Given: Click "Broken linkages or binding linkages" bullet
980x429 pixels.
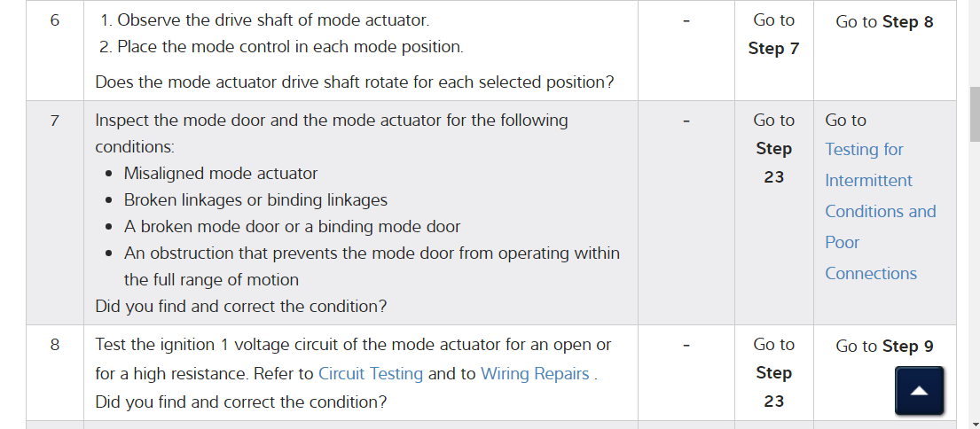Looking at the screenshot, I should point(255,200).
